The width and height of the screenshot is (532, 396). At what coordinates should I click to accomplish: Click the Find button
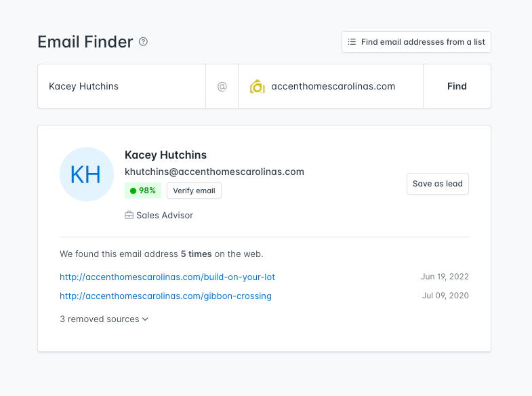(x=457, y=86)
